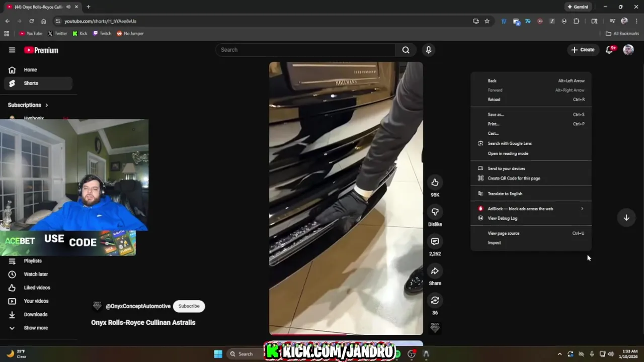Click the install app icon in address bar

(x=476, y=21)
